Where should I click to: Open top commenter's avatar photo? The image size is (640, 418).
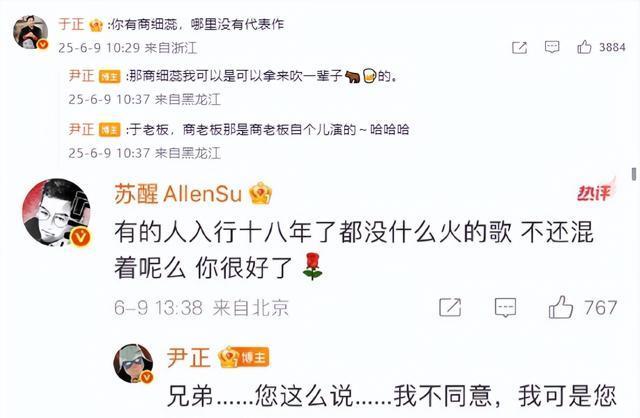click(x=30, y=32)
